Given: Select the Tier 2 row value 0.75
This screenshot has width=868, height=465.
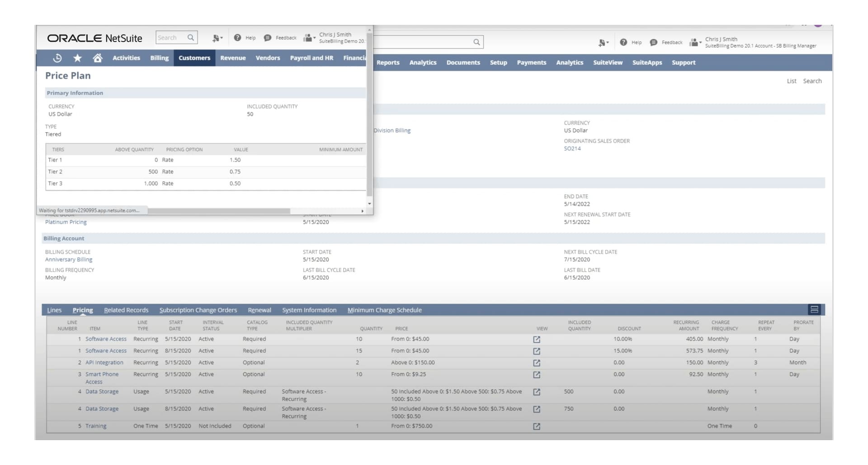Looking at the screenshot, I should 235,172.
